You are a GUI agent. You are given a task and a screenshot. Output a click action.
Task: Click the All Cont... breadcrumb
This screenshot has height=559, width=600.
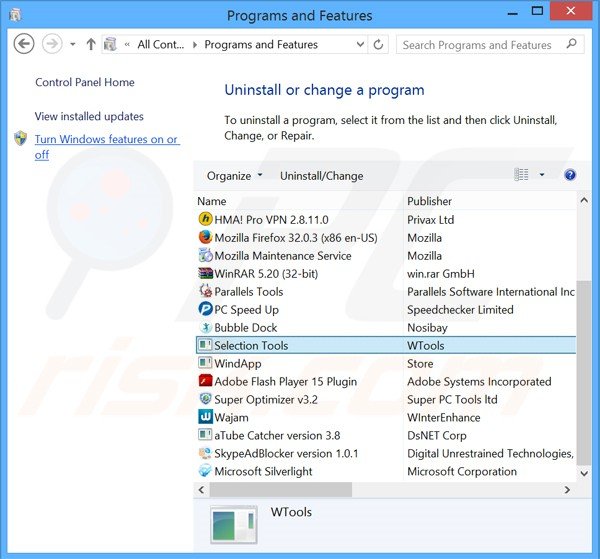tap(161, 45)
